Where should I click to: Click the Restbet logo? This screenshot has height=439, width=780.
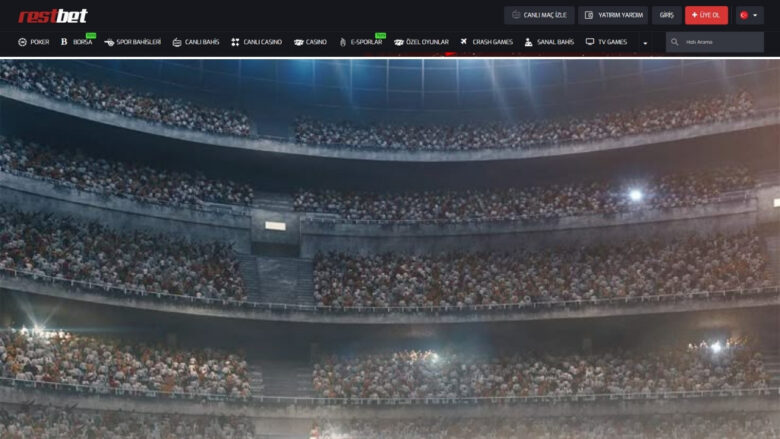(53, 16)
